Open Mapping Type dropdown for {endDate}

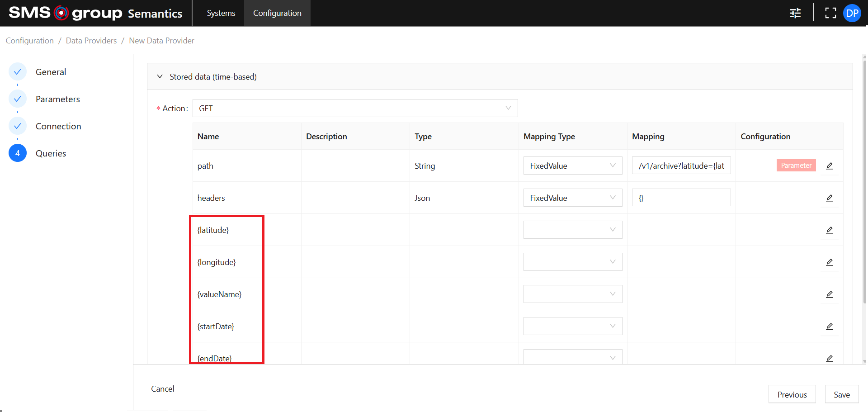[573, 357]
